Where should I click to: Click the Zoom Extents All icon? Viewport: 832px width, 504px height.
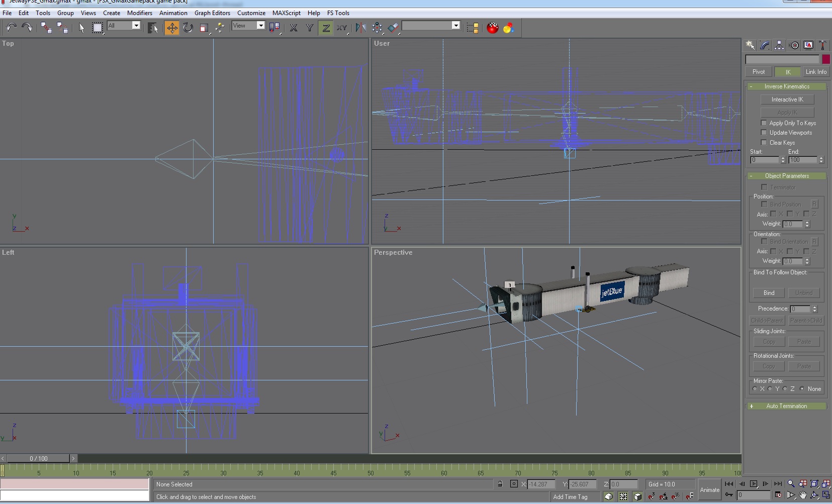click(x=826, y=484)
